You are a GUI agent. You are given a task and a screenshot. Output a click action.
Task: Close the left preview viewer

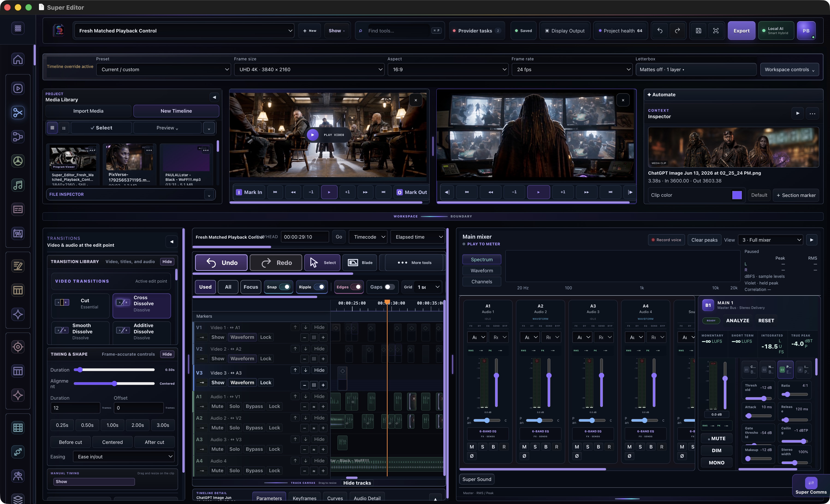click(416, 100)
